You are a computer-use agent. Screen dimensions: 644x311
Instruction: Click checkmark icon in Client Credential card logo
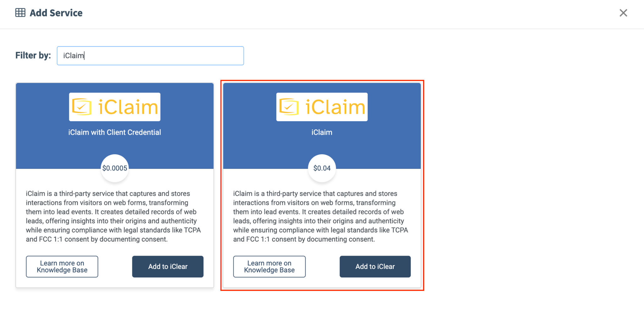[82, 107]
